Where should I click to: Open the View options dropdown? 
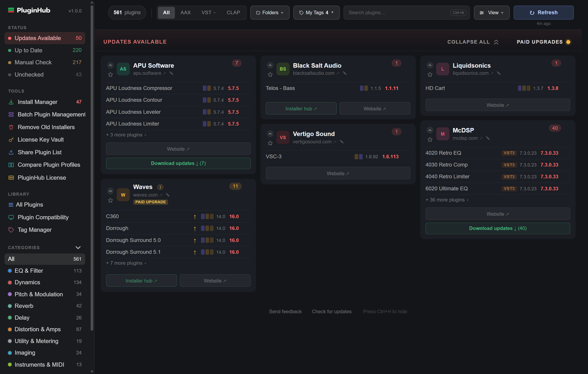[x=491, y=12]
